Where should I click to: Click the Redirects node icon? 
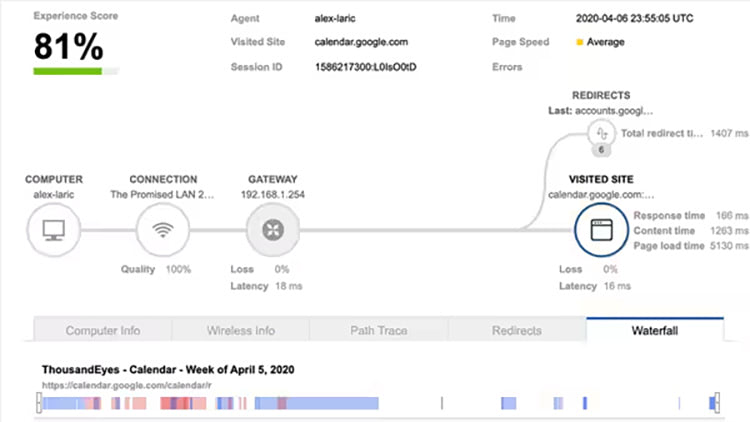point(601,132)
